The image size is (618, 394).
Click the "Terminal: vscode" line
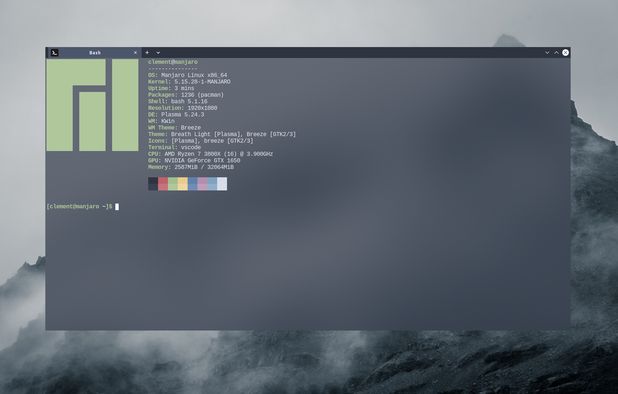[x=175, y=147]
